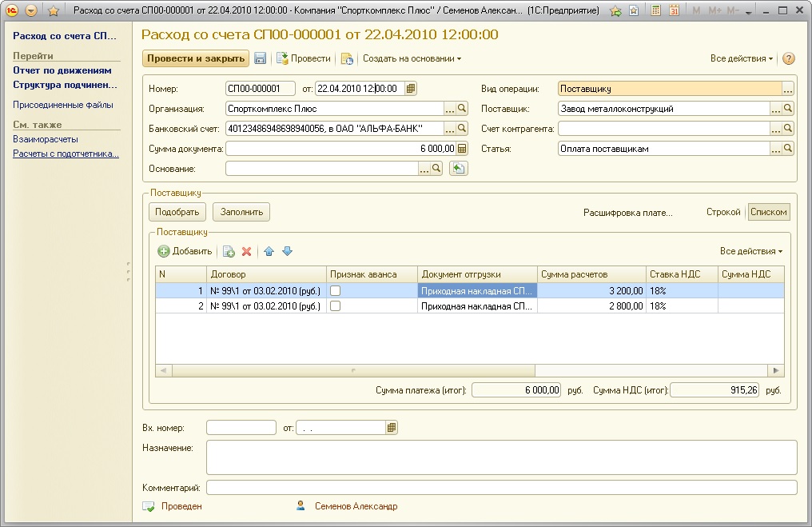The width and height of the screenshot is (812, 527).
Task: Open Отчет по движениям in navigation panel
Action: [62, 70]
